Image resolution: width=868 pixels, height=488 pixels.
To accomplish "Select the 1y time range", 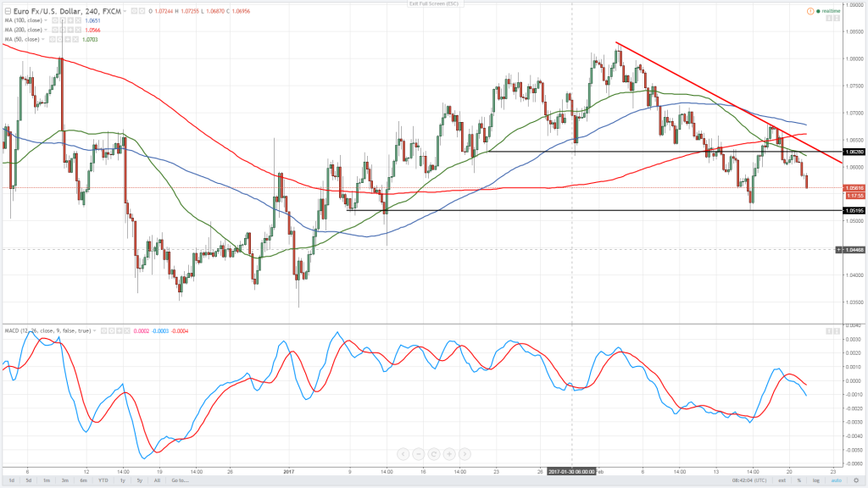I will [x=122, y=480].
